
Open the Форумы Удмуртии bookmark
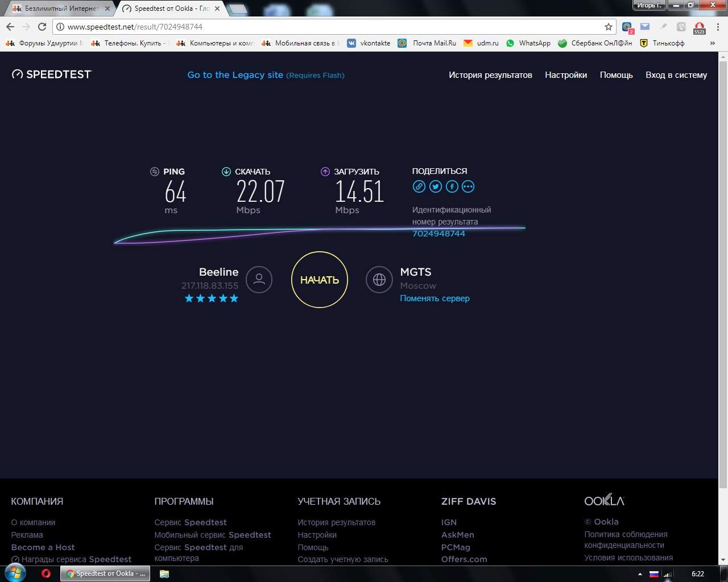pos(44,43)
